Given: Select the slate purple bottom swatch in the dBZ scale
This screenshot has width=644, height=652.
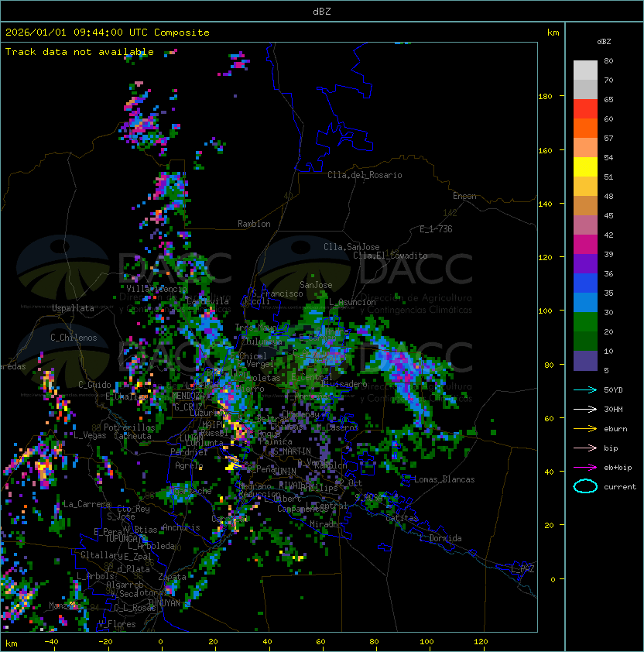Looking at the screenshot, I should tap(585, 361).
